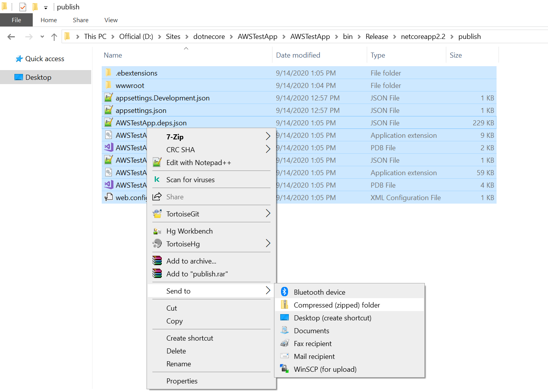The width and height of the screenshot is (548, 392).
Task: Click the Bluetooth device icon in Send to submenu
Action: coord(285,292)
